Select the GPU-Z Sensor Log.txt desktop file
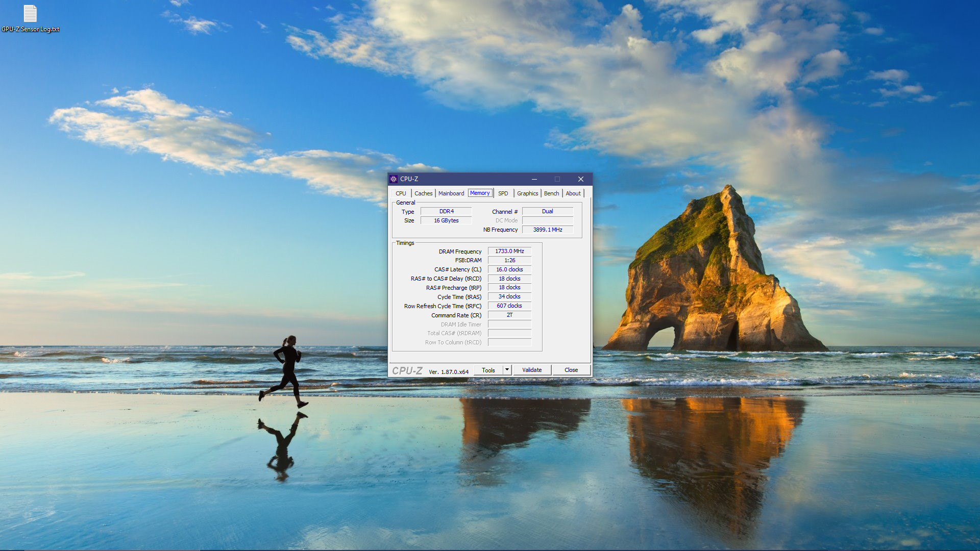This screenshot has width=980, height=551. coord(30,18)
